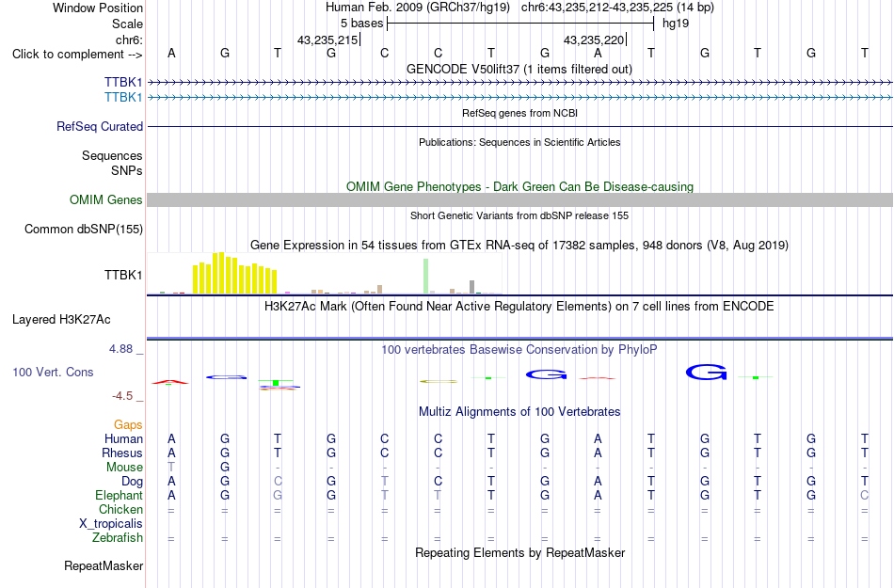The height and width of the screenshot is (588, 894).
Task: Click the Common dbSNP(155) label
Action: click(83, 229)
